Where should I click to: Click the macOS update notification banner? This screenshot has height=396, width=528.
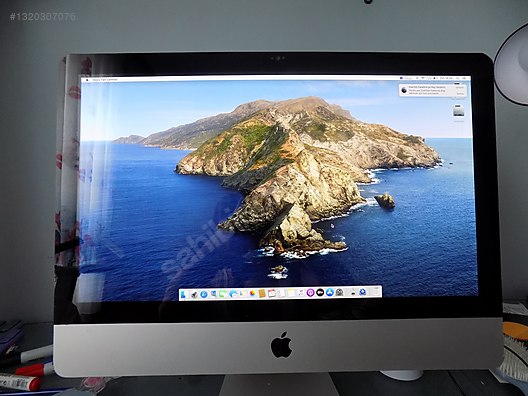click(433, 90)
